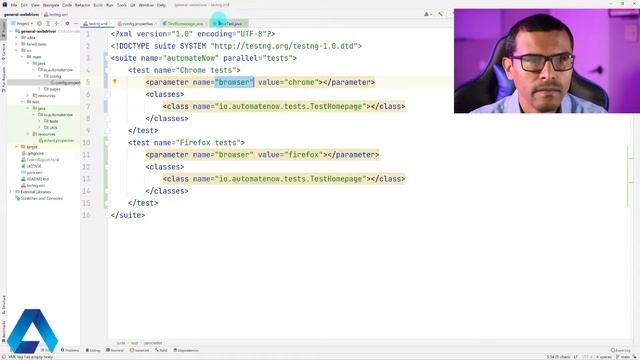This screenshot has height=360, width=640.
Task: Open the Code menu
Action: click(67, 5)
